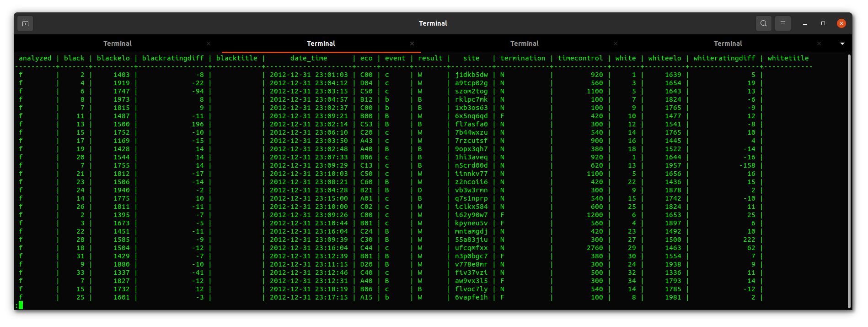868x327 pixels.
Task: Switch to the first Terminal tab
Action: click(118, 44)
